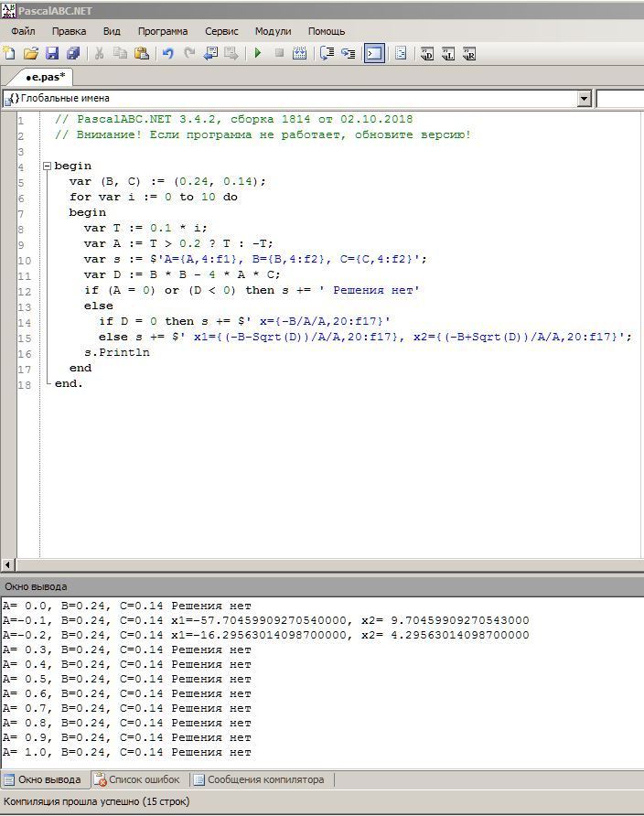
Task: Click the 'end.' final line
Action: pyautogui.click(x=69, y=384)
